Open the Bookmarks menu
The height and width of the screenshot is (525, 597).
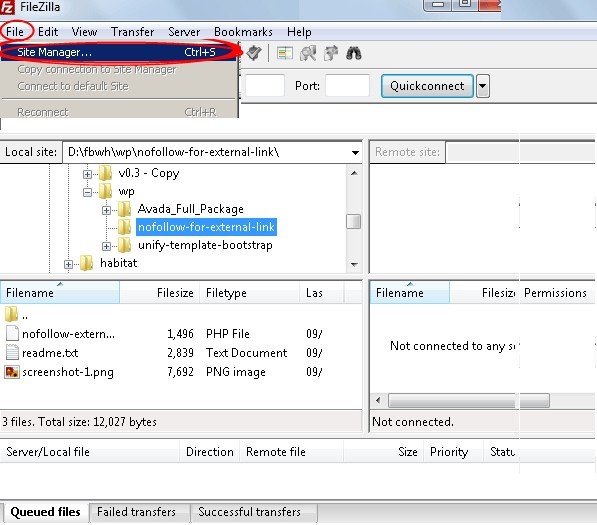pyautogui.click(x=243, y=32)
